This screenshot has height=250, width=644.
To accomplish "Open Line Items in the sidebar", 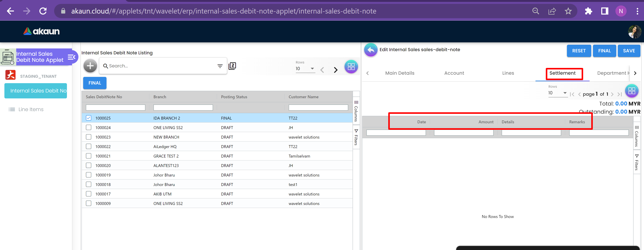I will [x=31, y=109].
